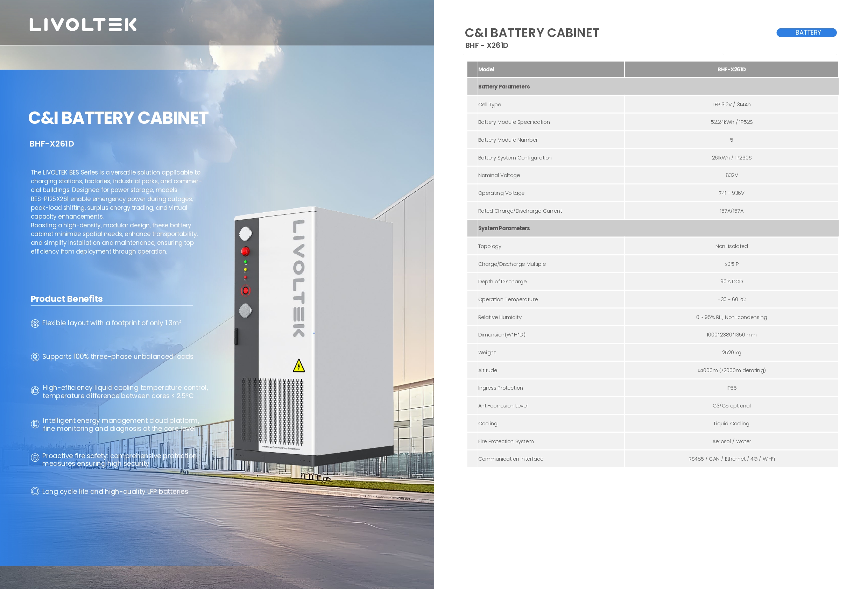The height and width of the screenshot is (589, 868).
Task: Click the thumbs-up icon beside liquid cooling benefit
Action: pos(35,391)
